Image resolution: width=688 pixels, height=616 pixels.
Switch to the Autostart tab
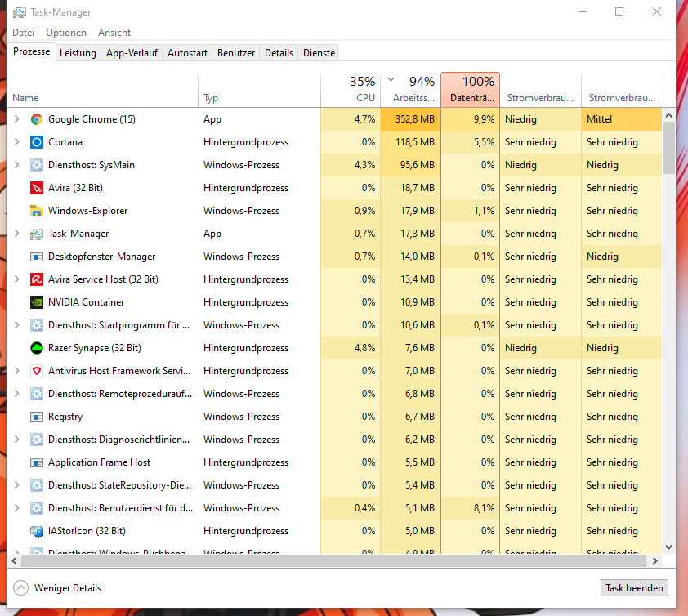(x=187, y=53)
